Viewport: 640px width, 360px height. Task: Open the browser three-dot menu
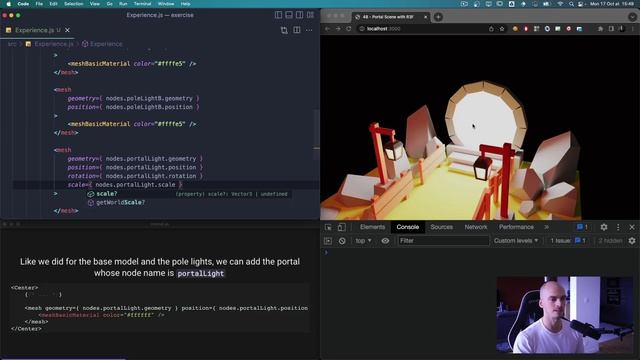point(633,29)
